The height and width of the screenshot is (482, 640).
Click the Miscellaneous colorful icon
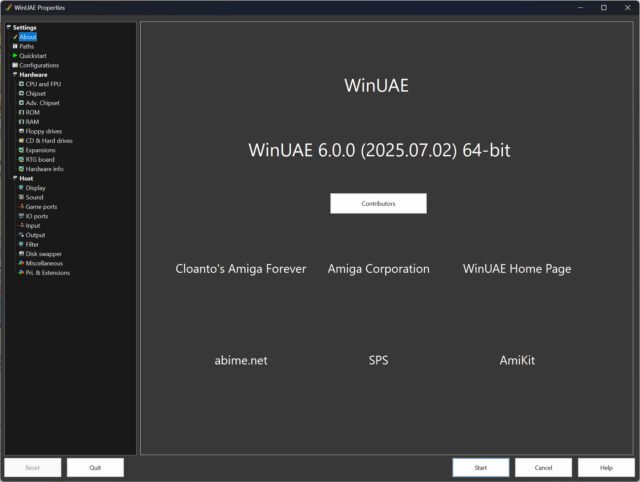(22, 263)
